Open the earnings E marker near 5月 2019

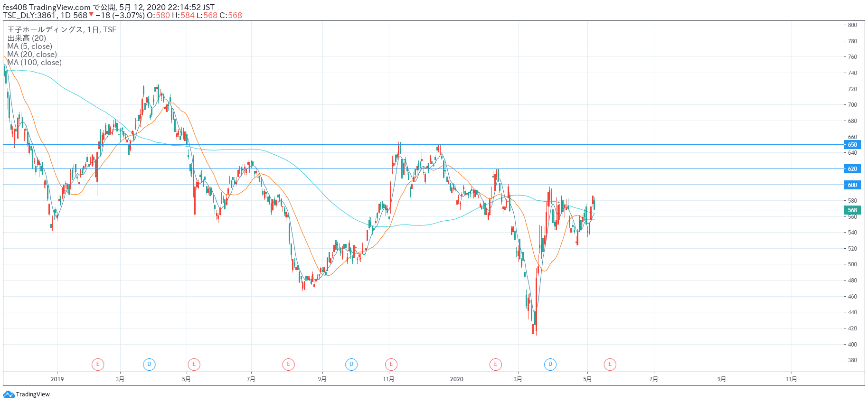(x=194, y=365)
